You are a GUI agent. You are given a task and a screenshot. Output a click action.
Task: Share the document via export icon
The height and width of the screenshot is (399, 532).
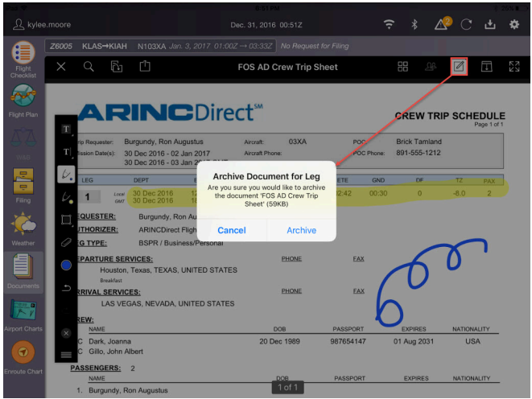click(145, 66)
